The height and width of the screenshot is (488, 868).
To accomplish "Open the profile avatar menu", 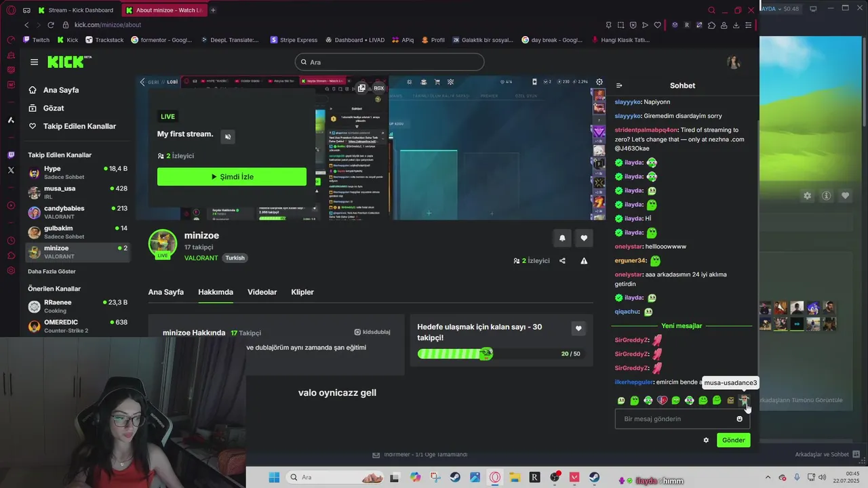I will point(733,62).
